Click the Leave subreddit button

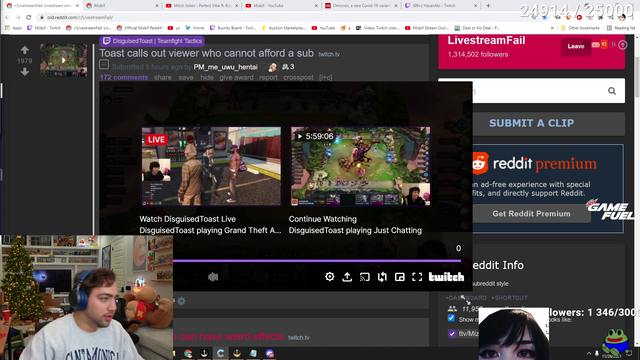click(x=576, y=46)
